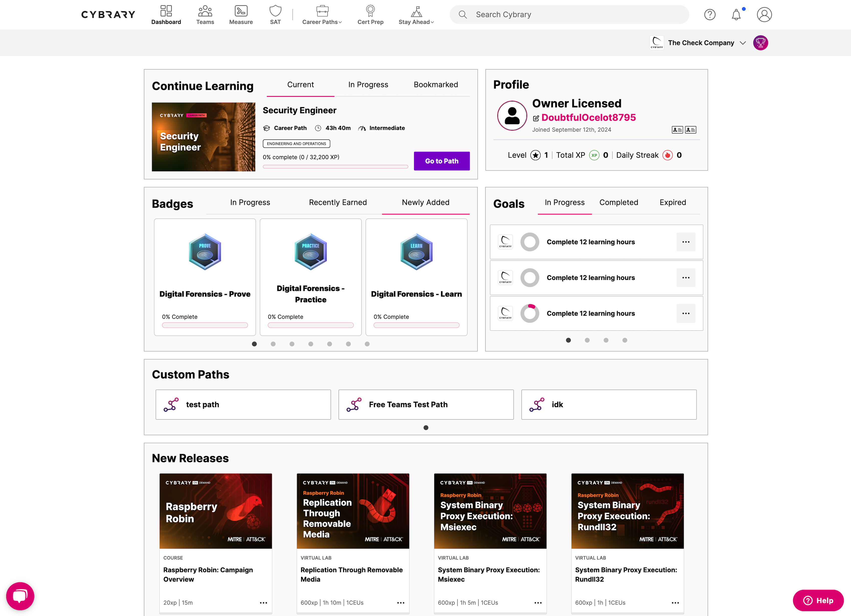The image size is (851, 616).
Task: Open System Binary Proxy Execution: Rundll32 thumbnail
Action: [627, 511]
